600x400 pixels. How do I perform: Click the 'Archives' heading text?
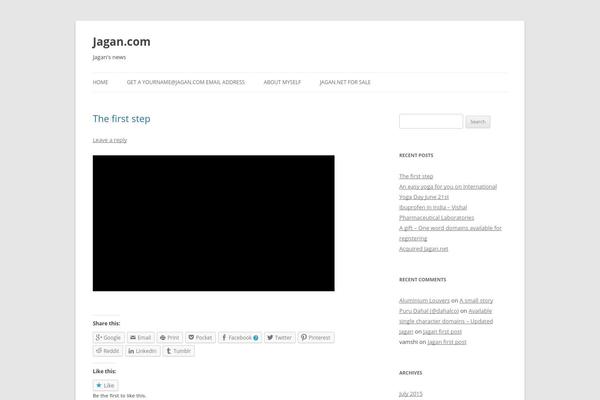(x=411, y=373)
